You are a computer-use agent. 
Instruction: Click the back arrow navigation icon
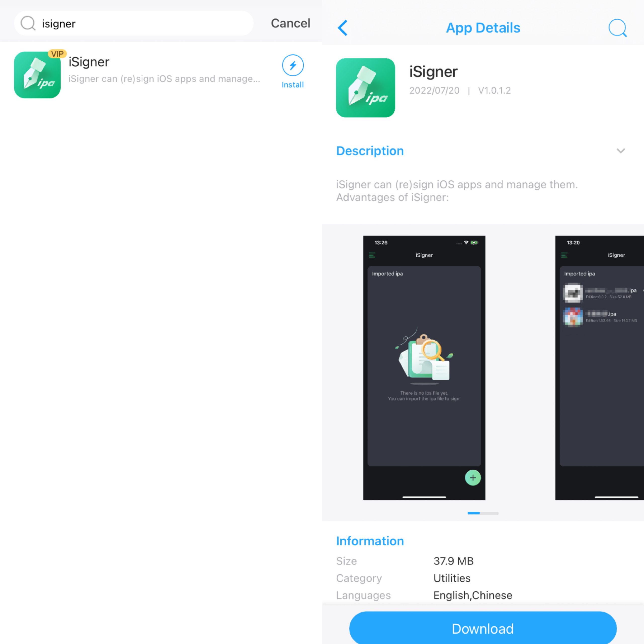coord(343,28)
